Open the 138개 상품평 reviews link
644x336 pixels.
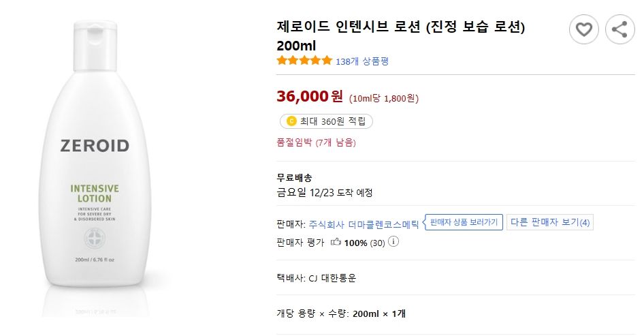[362, 61]
